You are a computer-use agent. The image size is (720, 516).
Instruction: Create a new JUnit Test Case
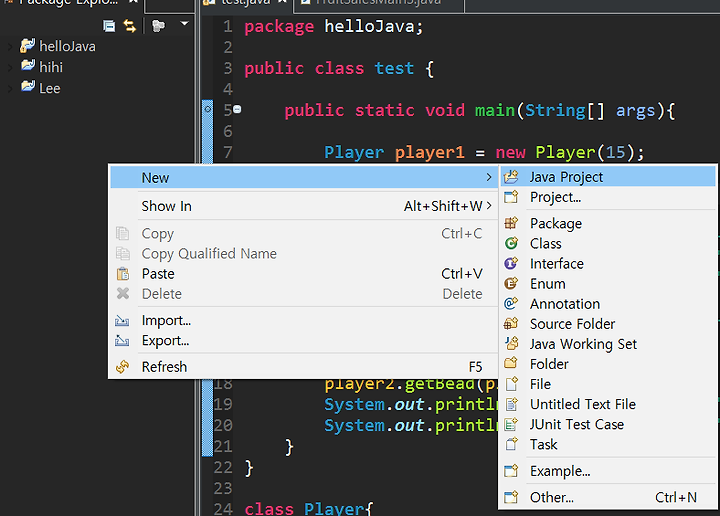coord(608,425)
